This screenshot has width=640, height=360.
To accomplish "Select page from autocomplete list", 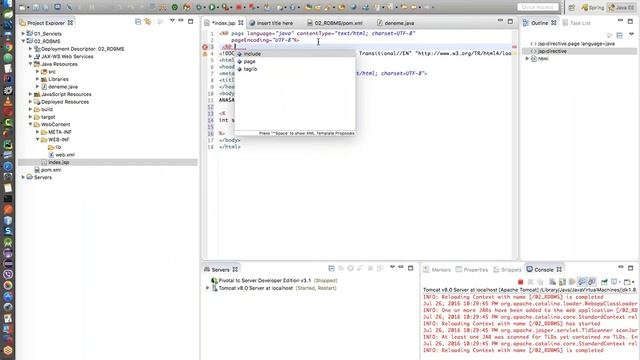I will [x=295, y=61].
